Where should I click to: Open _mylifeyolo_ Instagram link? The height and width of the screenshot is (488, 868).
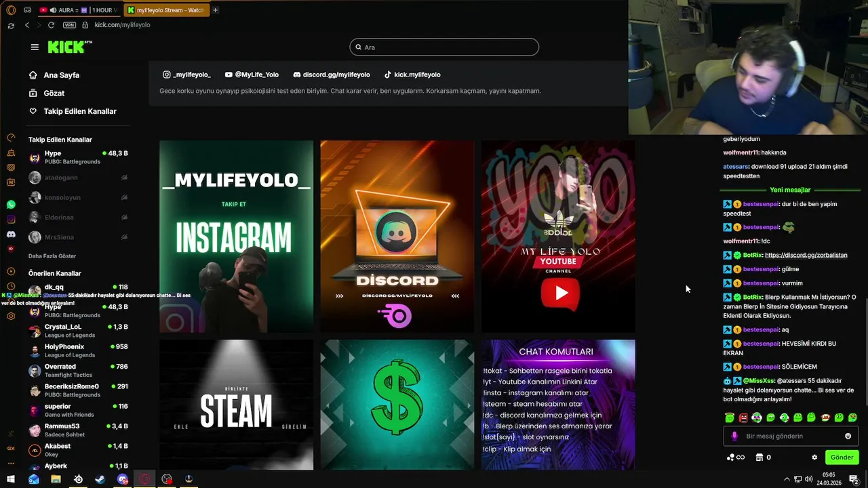tap(186, 75)
